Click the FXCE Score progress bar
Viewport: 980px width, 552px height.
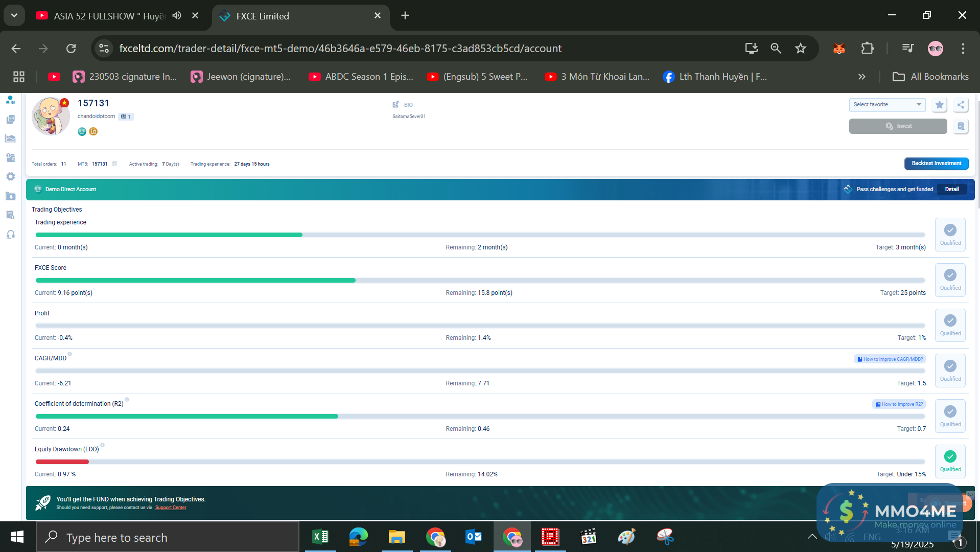(480, 281)
